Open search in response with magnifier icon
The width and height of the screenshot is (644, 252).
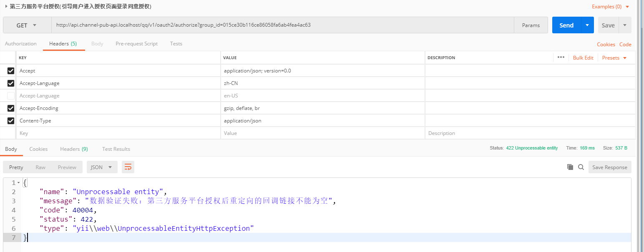[581, 167]
